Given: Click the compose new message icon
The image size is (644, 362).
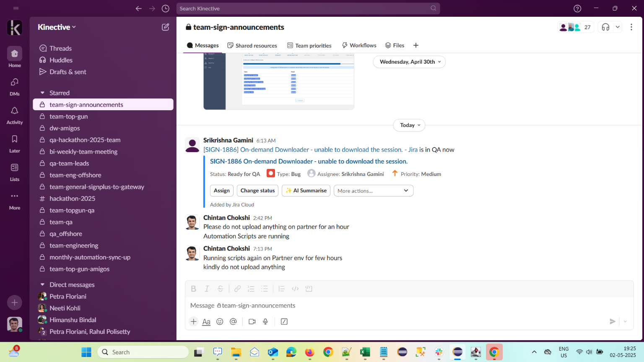Looking at the screenshot, I should coord(166,27).
